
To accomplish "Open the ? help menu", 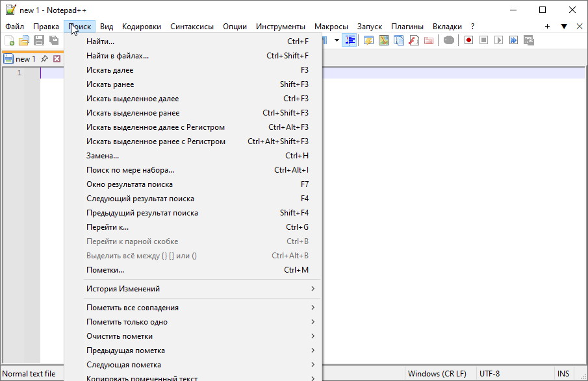I will (x=472, y=27).
